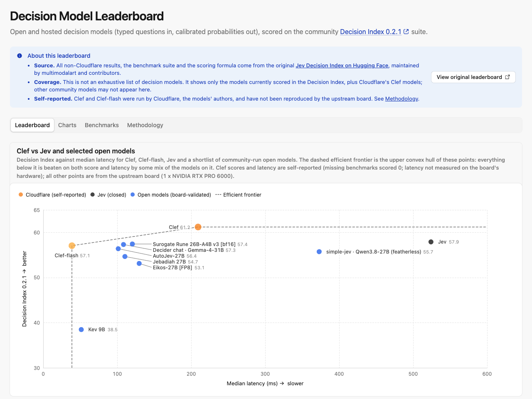Click the Eikos-27B [FP8] chart label
The image size is (532, 399).
pos(178,268)
